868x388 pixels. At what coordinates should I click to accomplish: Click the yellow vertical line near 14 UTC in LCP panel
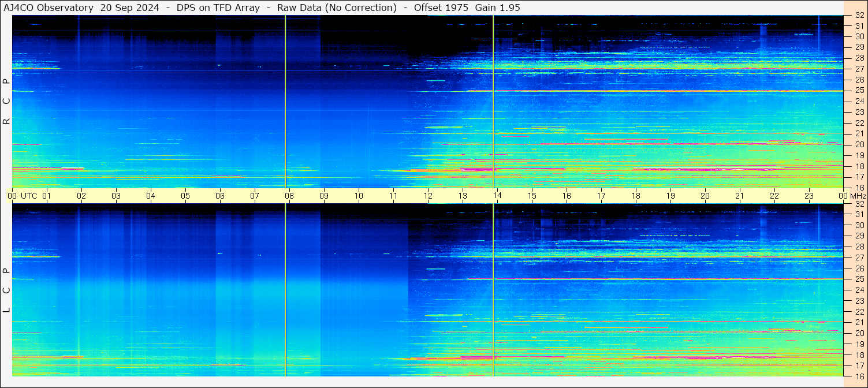(493, 290)
